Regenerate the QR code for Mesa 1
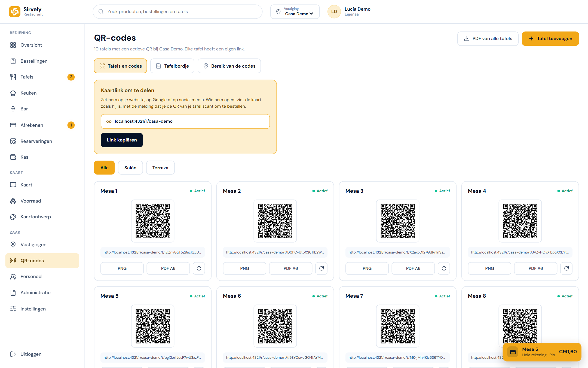The height and width of the screenshot is (368, 588). (199, 269)
